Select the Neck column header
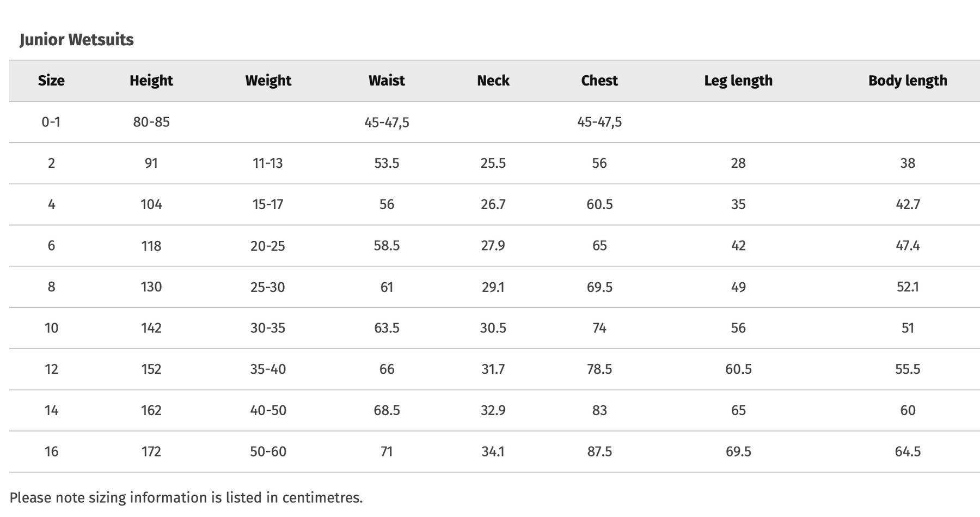Screen dimensions: 980x517 [493, 81]
